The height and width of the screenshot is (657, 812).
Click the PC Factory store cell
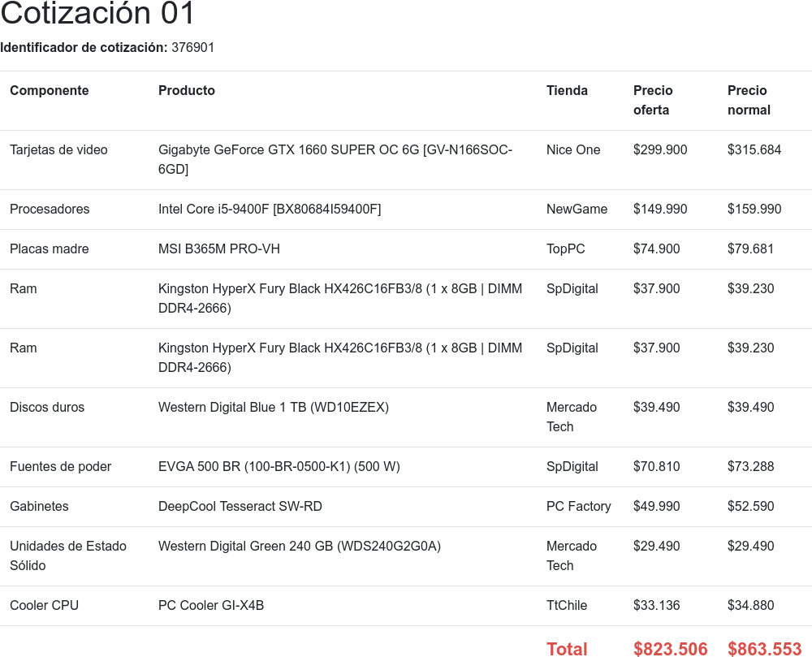point(578,506)
